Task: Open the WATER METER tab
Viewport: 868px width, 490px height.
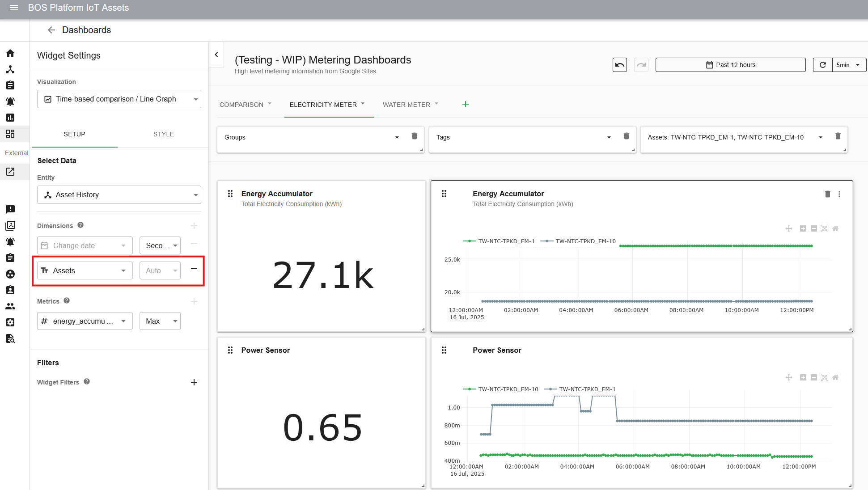Action: point(406,105)
